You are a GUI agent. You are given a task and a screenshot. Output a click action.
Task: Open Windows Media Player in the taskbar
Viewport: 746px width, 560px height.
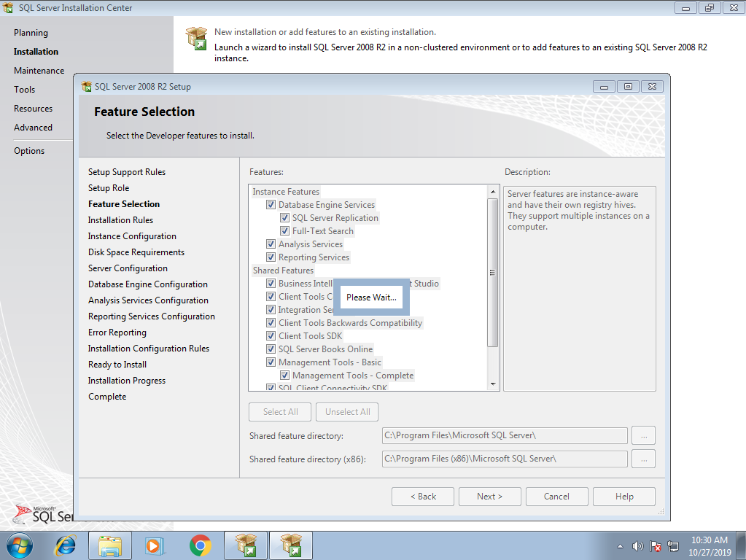(154, 545)
